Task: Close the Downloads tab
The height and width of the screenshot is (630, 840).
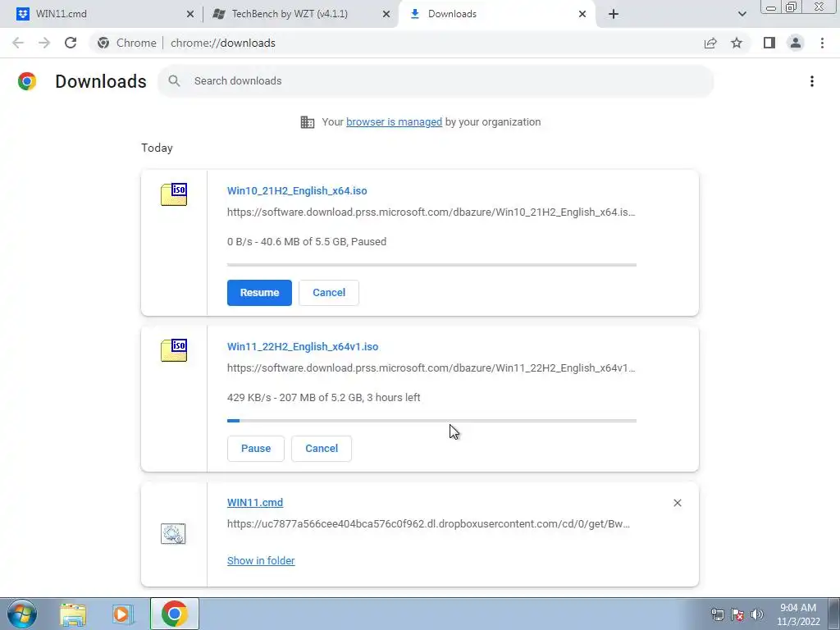Action: 582,14
